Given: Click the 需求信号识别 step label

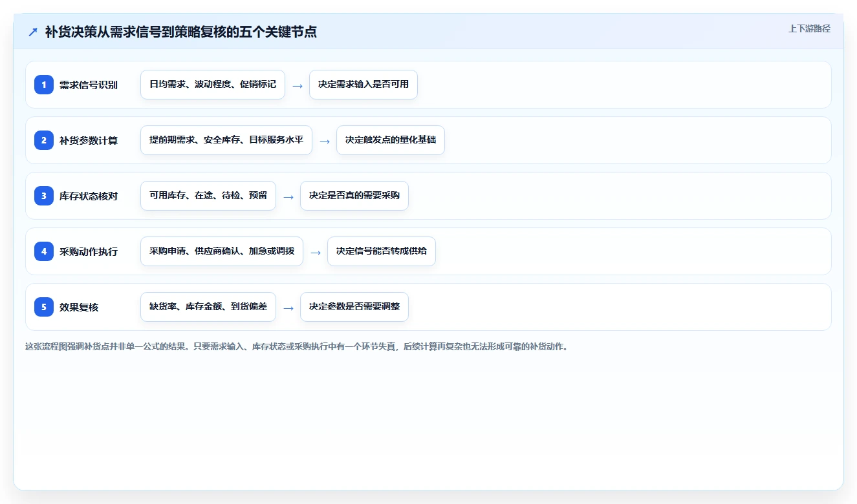Looking at the screenshot, I should point(89,85).
